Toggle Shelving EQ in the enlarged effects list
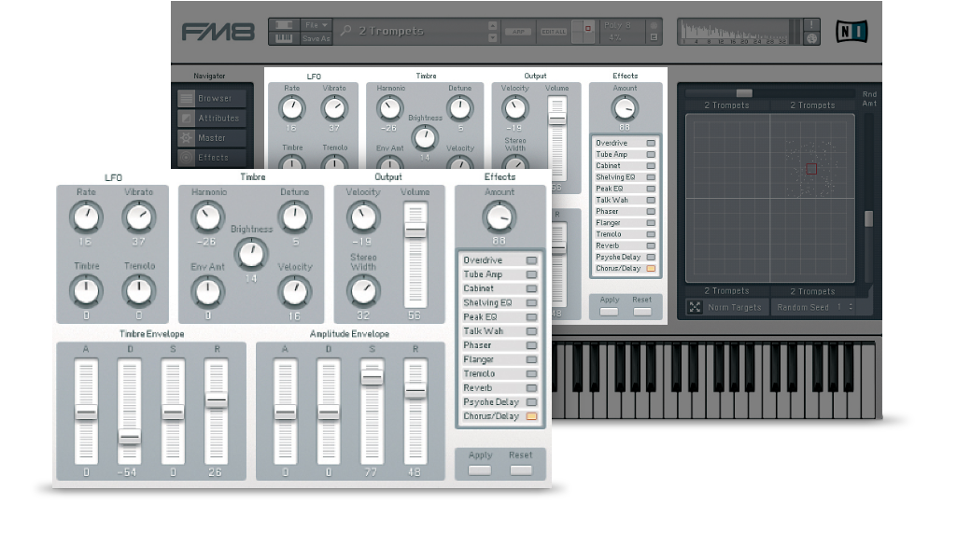 point(531,303)
